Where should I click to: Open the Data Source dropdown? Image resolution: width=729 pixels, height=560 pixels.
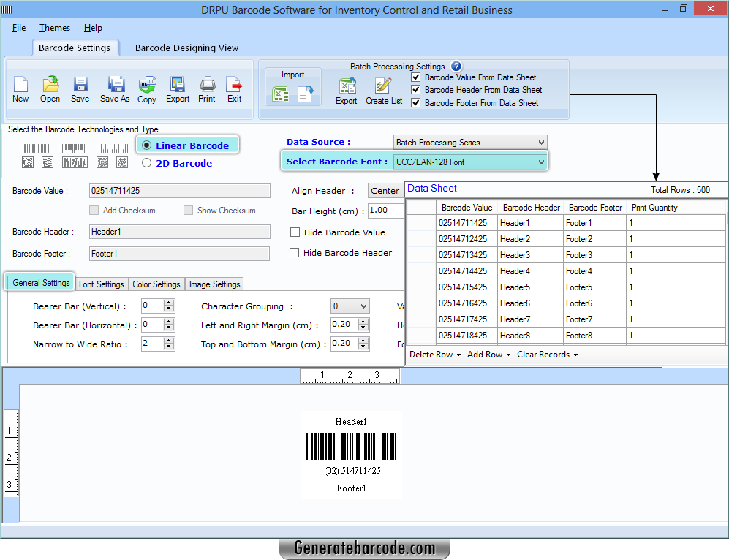pyautogui.click(x=470, y=143)
